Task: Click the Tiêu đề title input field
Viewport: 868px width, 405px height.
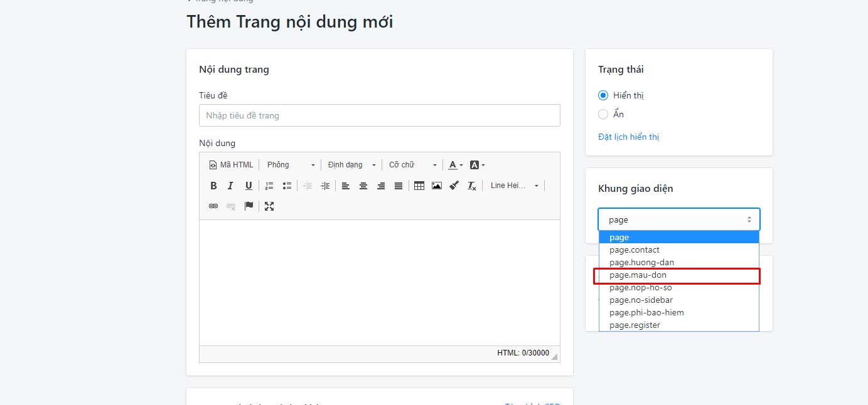Action: pos(380,115)
